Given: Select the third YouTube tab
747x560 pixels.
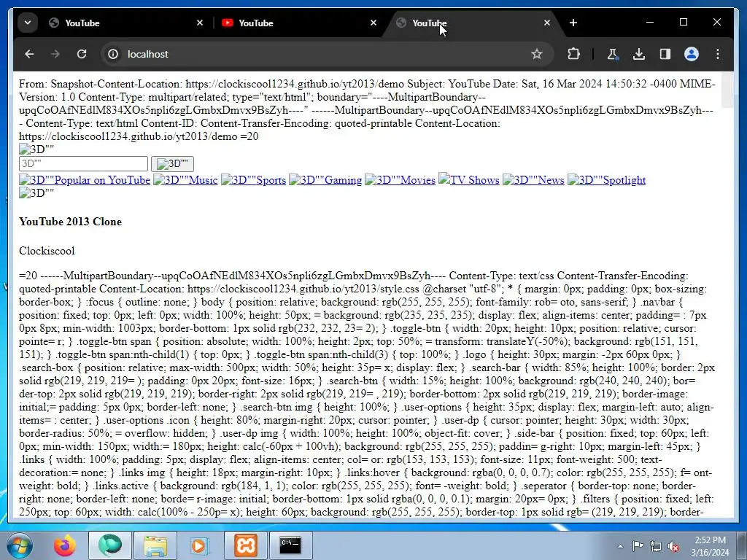Looking at the screenshot, I should [473, 23].
